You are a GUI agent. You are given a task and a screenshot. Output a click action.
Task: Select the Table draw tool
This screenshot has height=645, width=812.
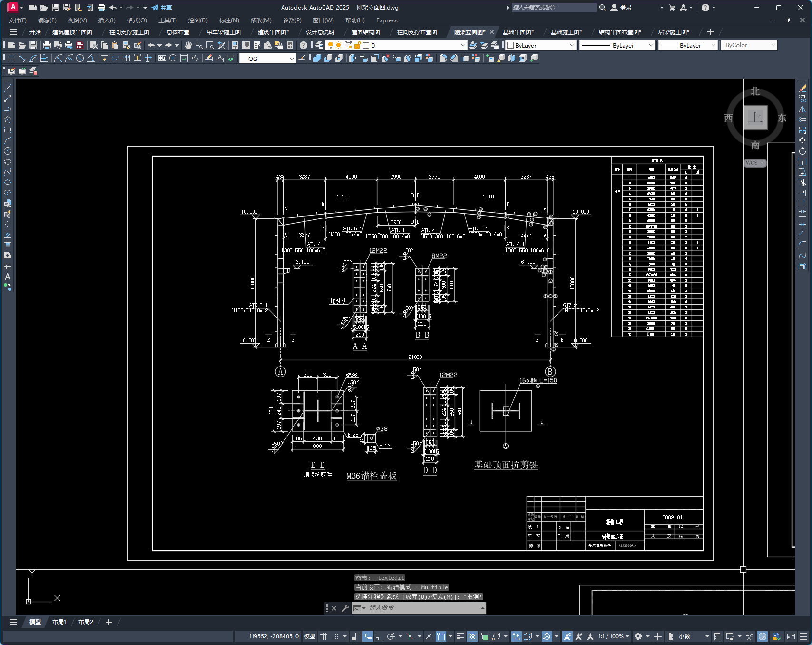pyautogui.click(x=8, y=266)
